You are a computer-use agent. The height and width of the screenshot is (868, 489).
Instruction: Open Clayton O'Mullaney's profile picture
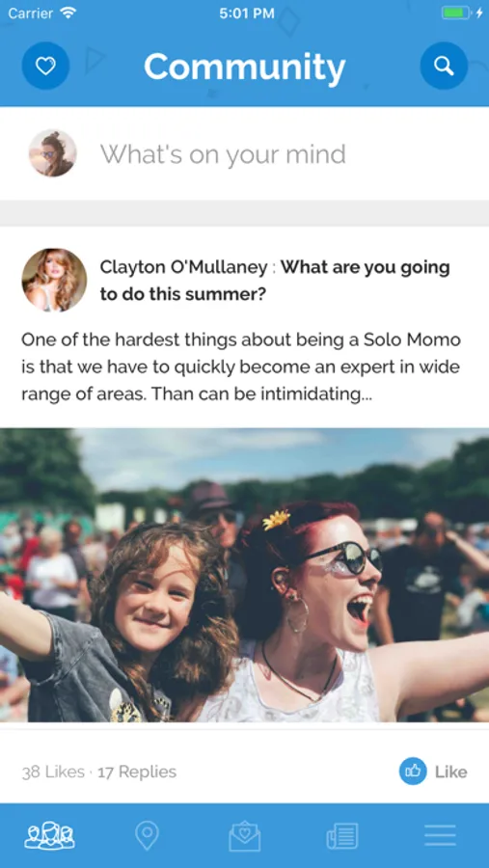point(54,280)
